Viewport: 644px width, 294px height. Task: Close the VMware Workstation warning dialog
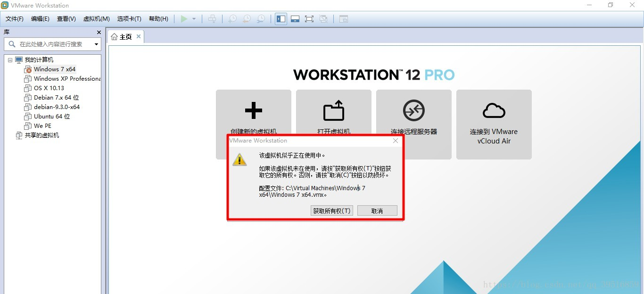click(x=396, y=141)
